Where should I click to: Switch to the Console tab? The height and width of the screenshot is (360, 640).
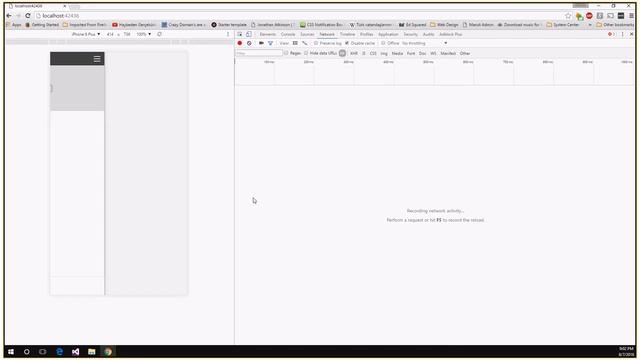click(x=288, y=34)
